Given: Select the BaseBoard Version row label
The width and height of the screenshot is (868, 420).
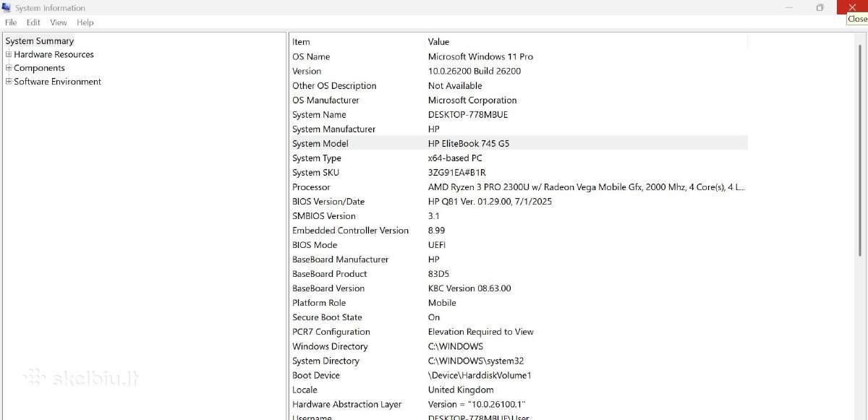Looking at the screenshot, I should (328, 288).
